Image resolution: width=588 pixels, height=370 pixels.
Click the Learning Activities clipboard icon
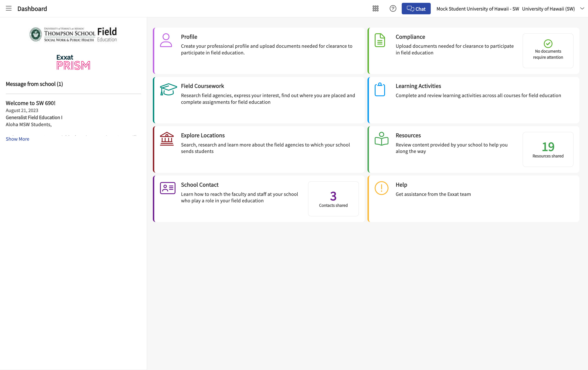[380, 89]
